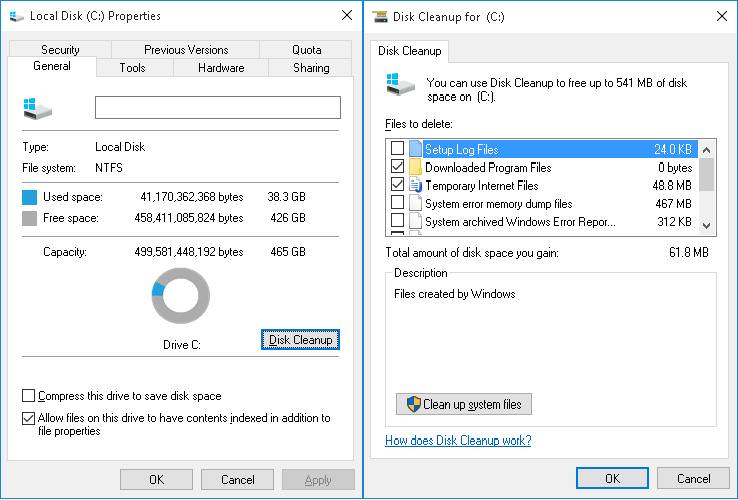Screen dimensions: 738x500
Task: Click the 48.8 MB size value
Action: pos(672,185)
